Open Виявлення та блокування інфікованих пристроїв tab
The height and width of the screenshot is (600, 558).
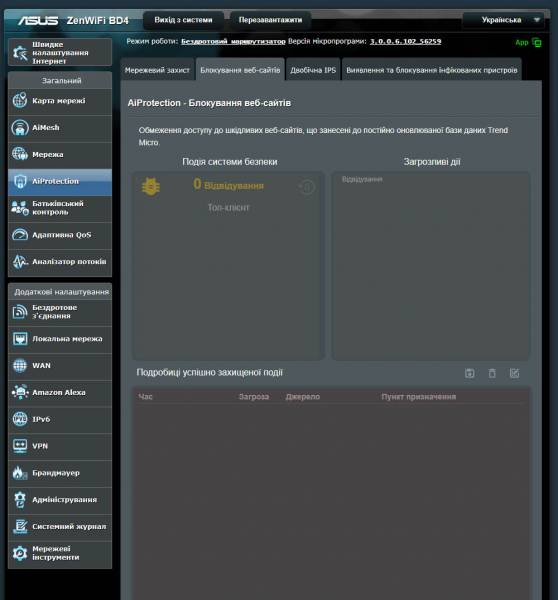pos(432,70)
